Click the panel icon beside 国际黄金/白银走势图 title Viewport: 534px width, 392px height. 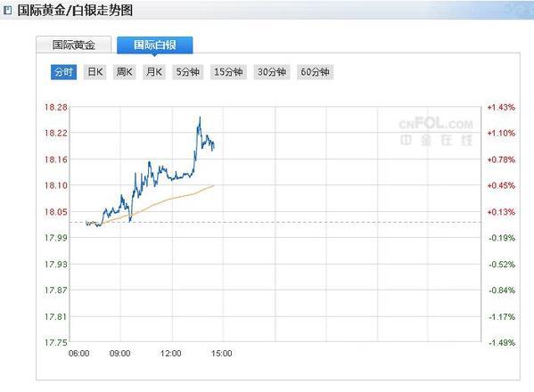7,10
